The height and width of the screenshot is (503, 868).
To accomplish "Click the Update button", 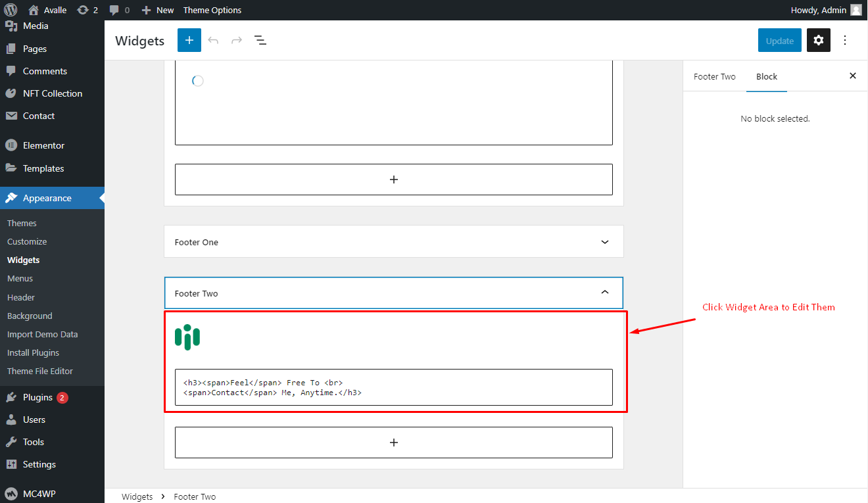I will pos(780,40).
